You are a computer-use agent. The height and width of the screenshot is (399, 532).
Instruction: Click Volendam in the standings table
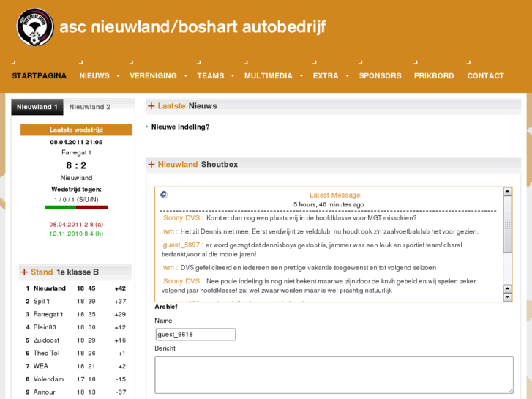(x=48, y=379)
